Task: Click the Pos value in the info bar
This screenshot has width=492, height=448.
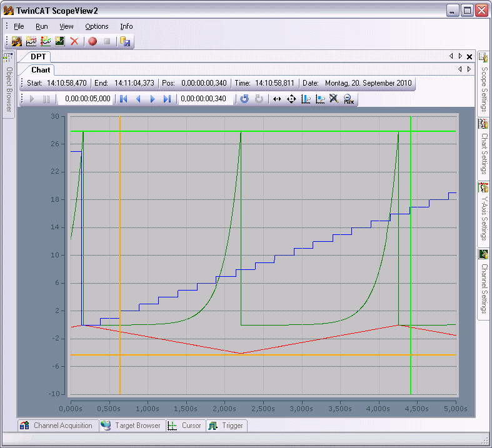Action: tap(204, 83)
